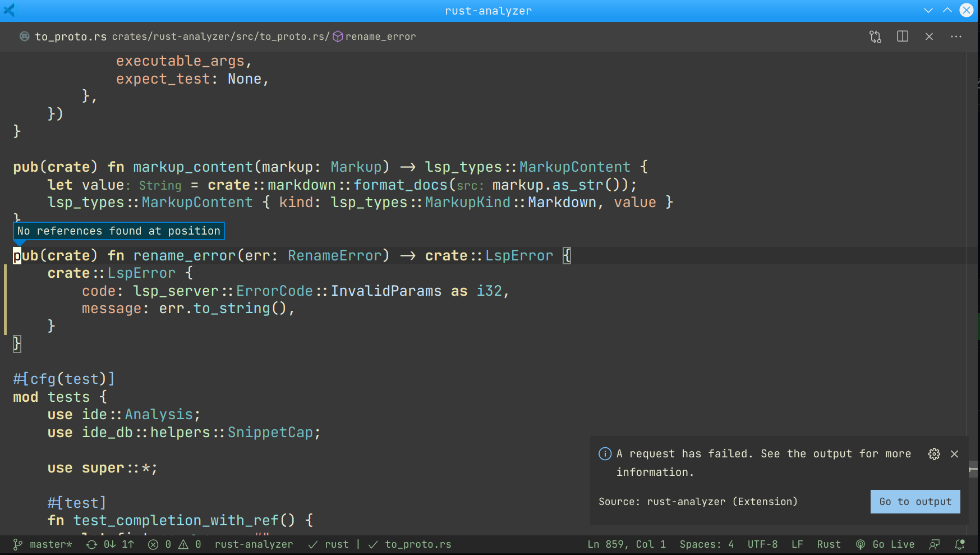980x555 pixels.
Task: Split the editor to the right
Action: pyautogui.click(x=902, y=36)
